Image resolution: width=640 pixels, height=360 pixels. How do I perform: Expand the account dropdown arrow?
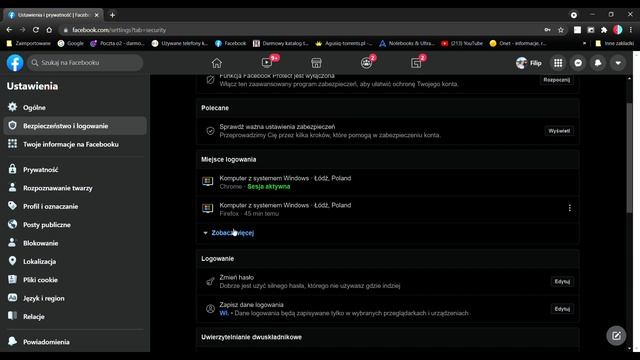[x=618, y=63]
